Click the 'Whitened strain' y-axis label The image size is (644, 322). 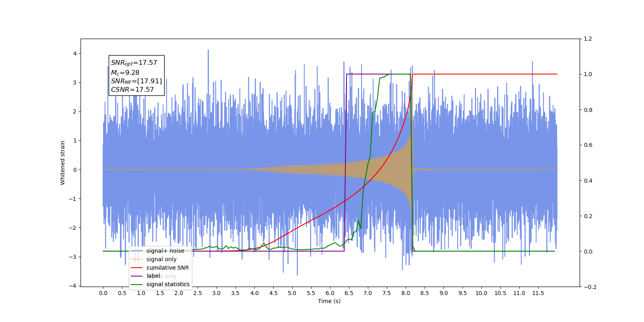click(x=63, y=163)
